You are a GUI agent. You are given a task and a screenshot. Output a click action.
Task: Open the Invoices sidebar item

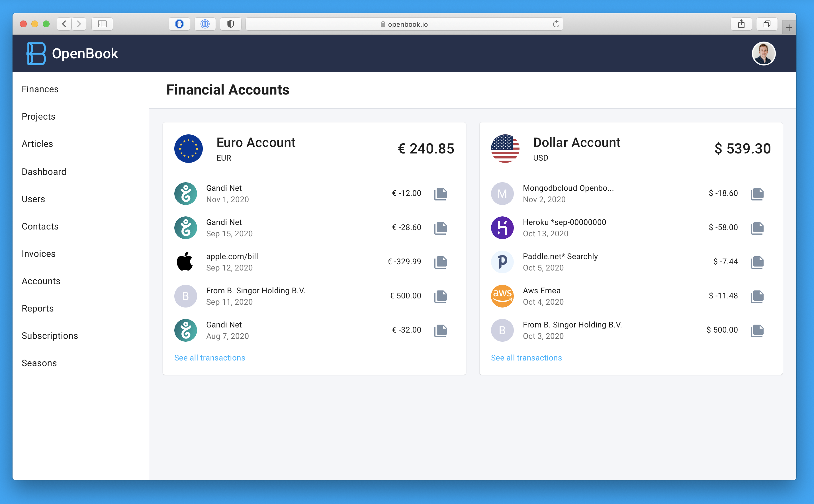(x=39, y=254)
